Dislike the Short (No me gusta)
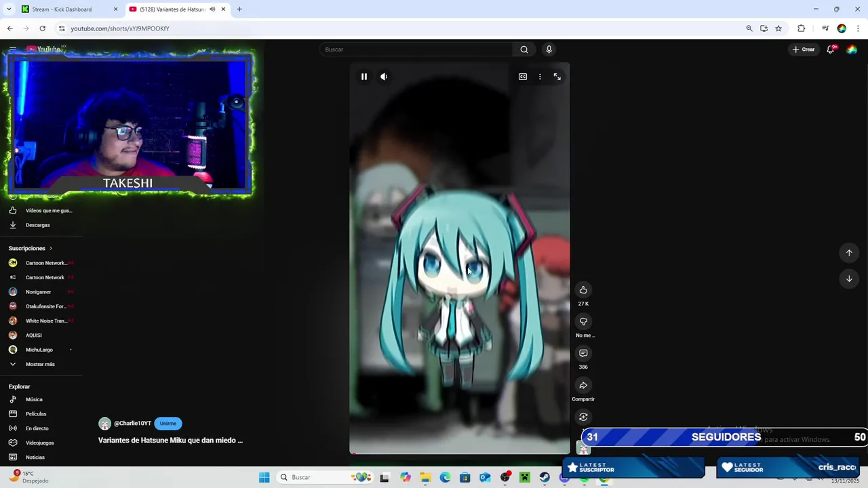Viewport: 868px width, 488px height. (583, 321)
